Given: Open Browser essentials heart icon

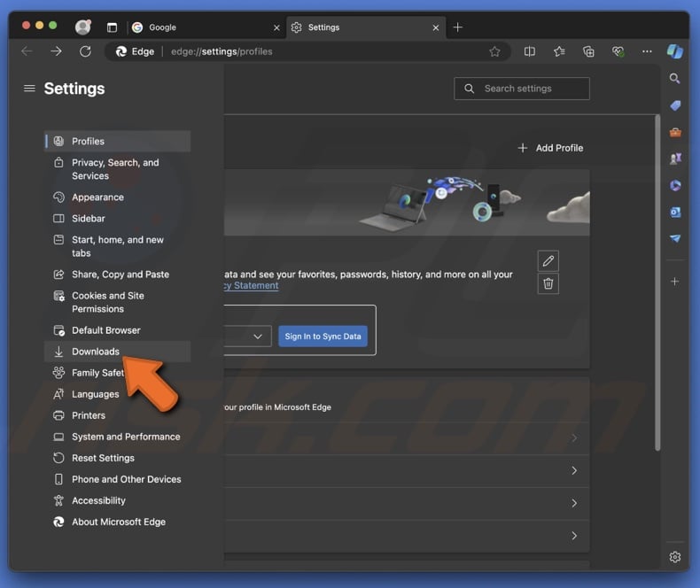Looking at the screenshot, I should [618, 51].
